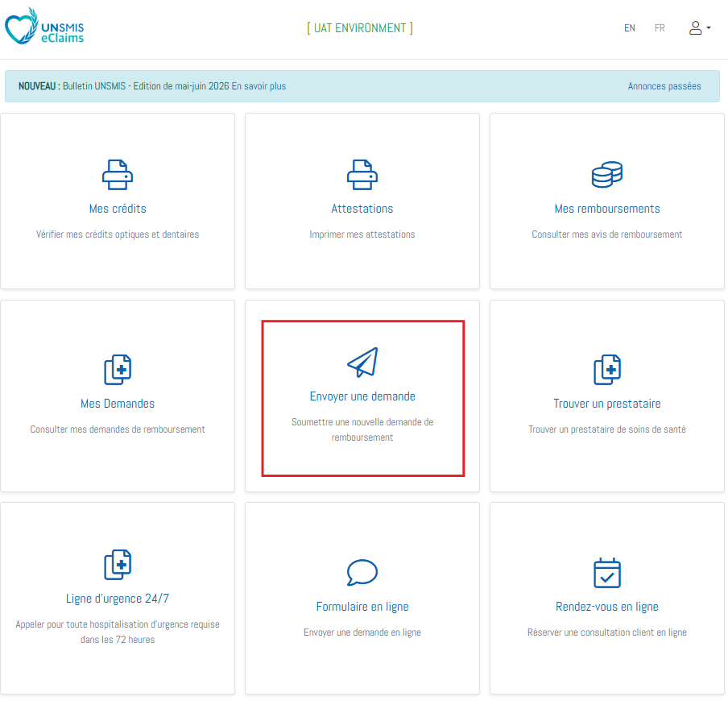Click text 'Soumettre une nouvelle demande de remboursement'
728x701 pixels.
tap(362, 429)
